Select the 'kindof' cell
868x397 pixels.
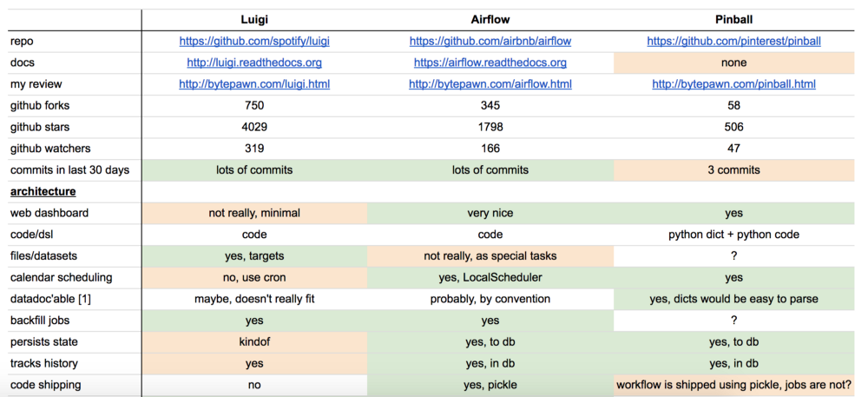tap(254, 342)
